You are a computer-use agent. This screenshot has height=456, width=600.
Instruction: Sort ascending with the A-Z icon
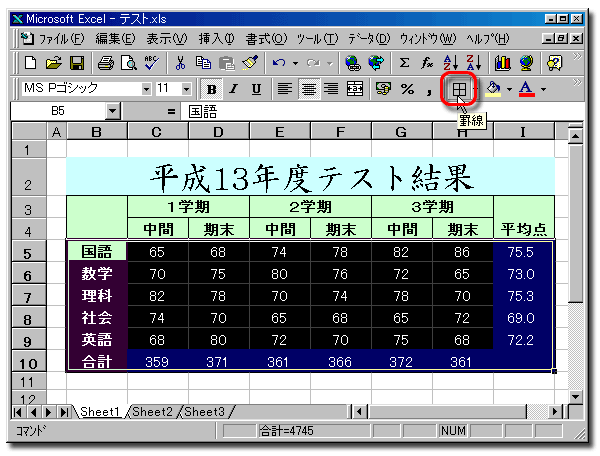(x=450, y=63)
